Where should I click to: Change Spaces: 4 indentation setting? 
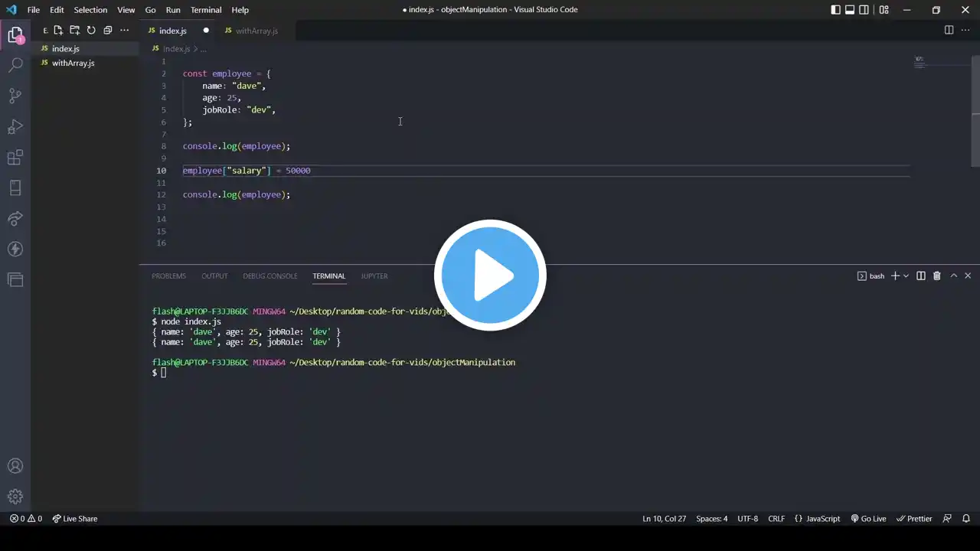[712, 519]
